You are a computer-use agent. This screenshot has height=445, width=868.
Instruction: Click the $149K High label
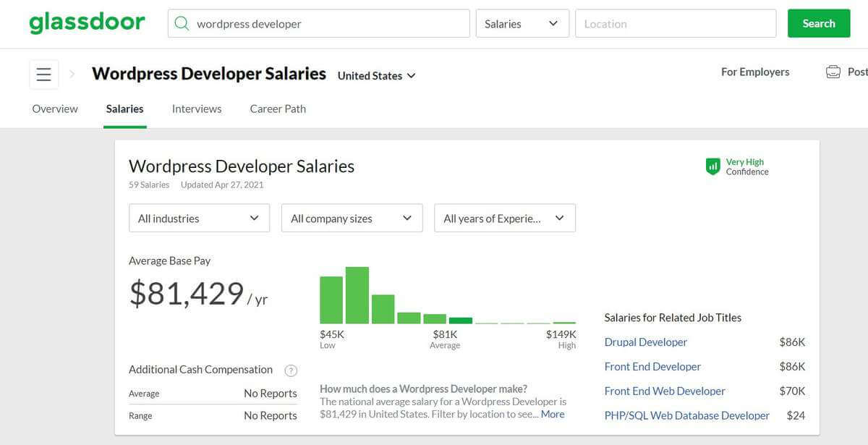pos(561,339)
